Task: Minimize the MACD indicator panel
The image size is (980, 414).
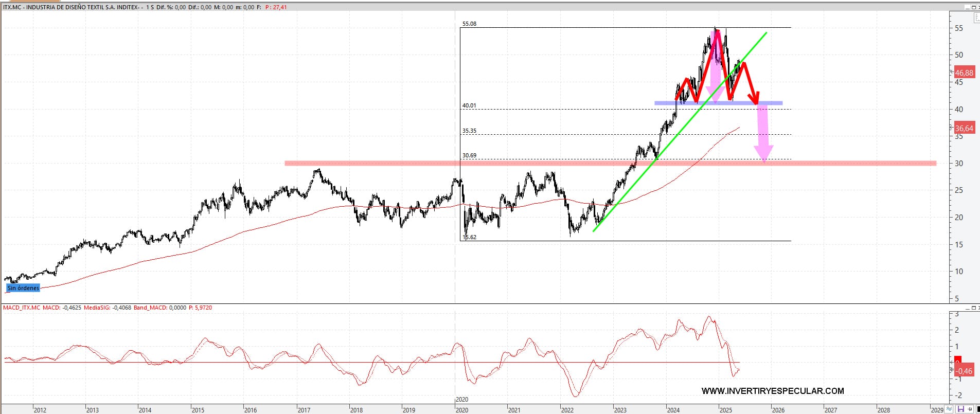Action: click(968, 308)
